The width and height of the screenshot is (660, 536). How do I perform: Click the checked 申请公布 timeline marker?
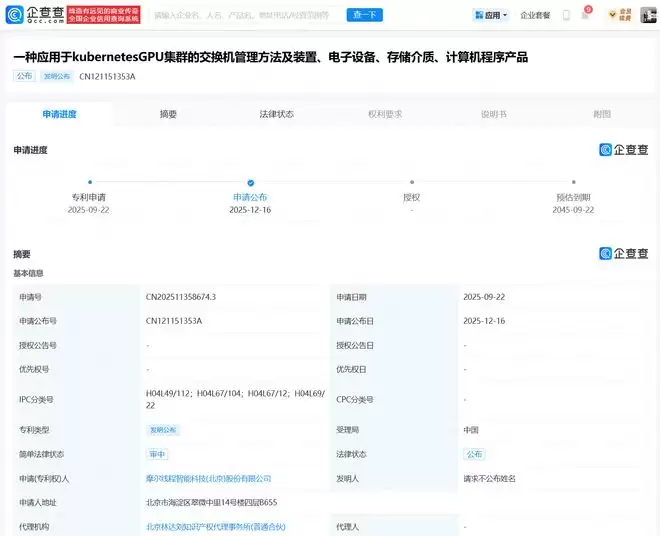[250, 184]
